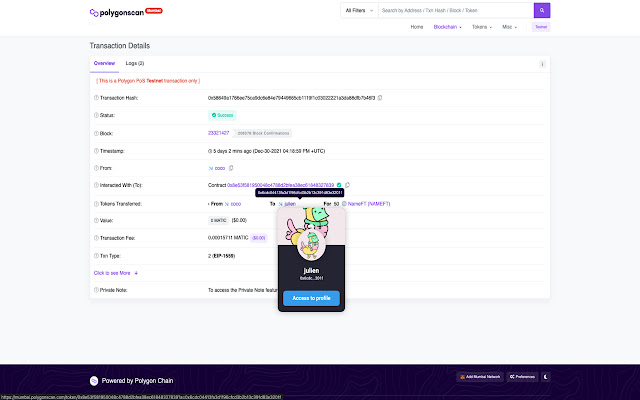Show help for From label
This screenshot has height=400, width=640.
click(96, 168)
